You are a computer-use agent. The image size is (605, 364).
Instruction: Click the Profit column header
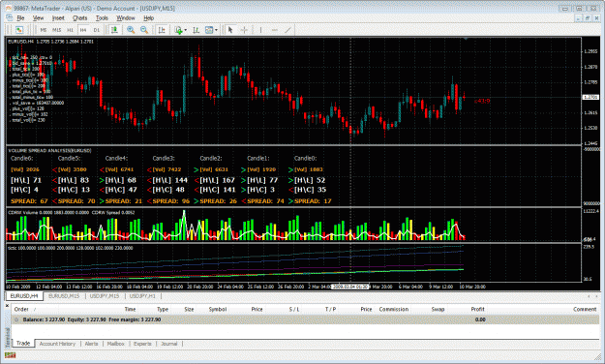(477, 309)
